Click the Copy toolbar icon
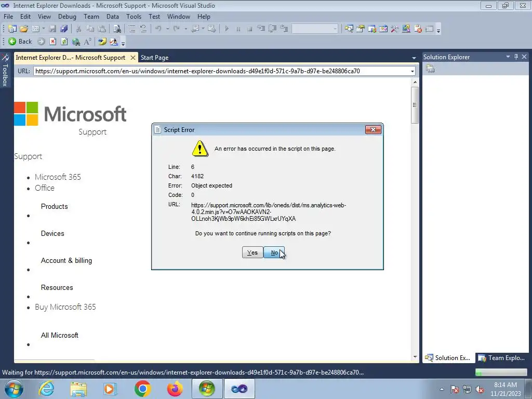532x399 pixels. pyautogui.click(x=90, y=29)
